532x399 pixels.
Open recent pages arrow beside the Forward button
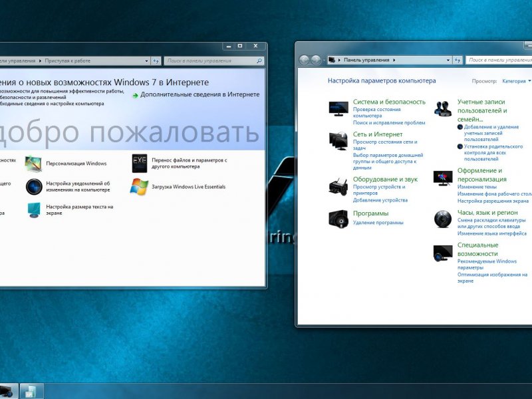click(324, 61)
